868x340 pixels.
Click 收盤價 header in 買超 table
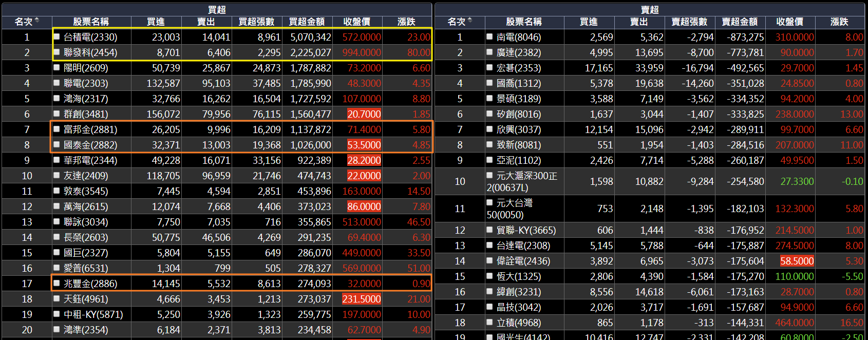(357, 22)
